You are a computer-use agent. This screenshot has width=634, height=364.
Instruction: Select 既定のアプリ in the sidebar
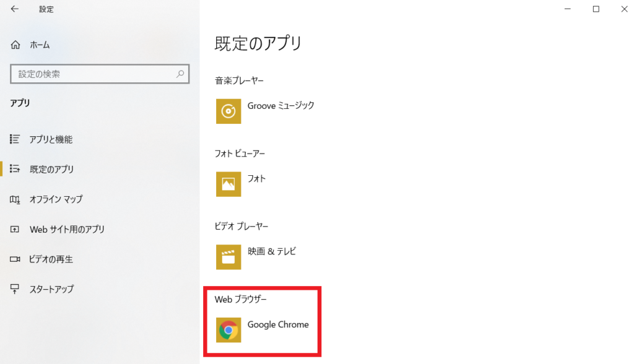(x=51, y=170)
